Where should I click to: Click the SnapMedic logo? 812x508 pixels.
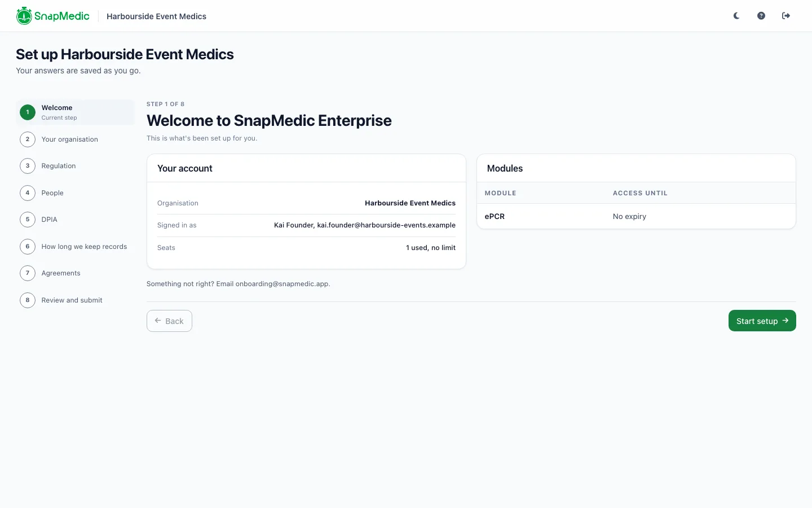52,16
